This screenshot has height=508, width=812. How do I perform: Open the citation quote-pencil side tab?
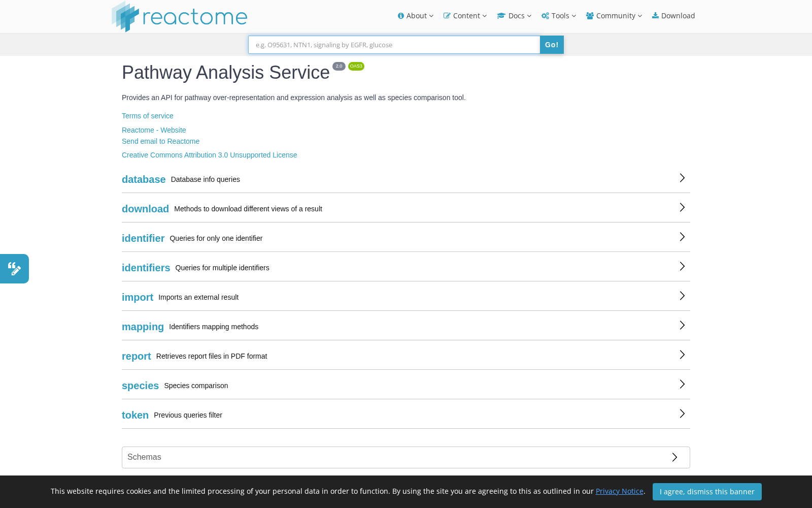(14, 269)
